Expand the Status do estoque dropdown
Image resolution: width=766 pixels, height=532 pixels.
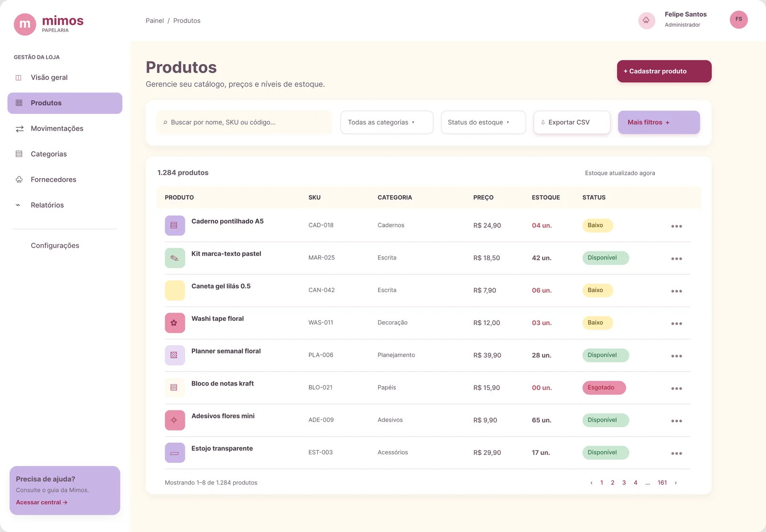[x=483, y=123]
